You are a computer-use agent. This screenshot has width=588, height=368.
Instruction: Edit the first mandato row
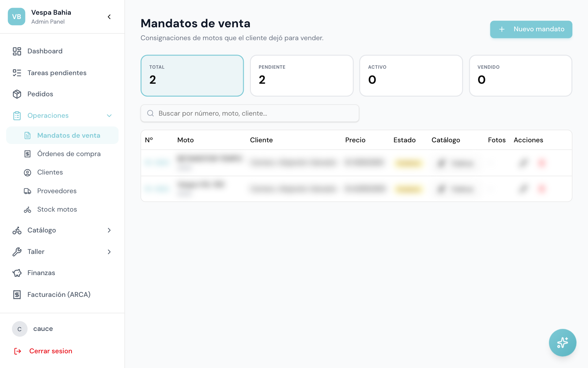(x=524, y=163)
